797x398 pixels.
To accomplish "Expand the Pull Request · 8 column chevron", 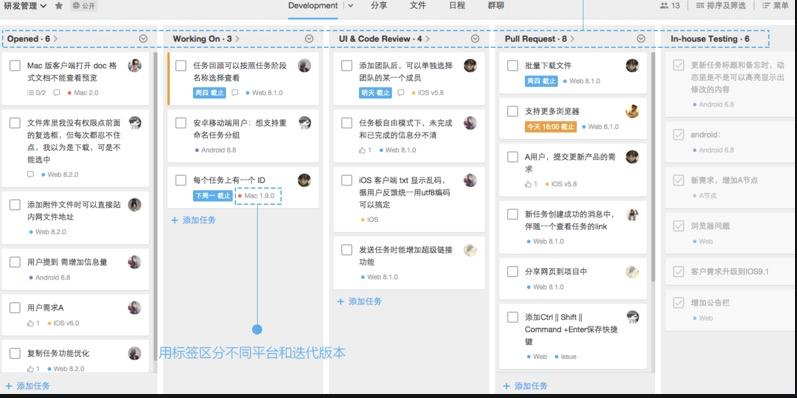I will pos(572,39).
